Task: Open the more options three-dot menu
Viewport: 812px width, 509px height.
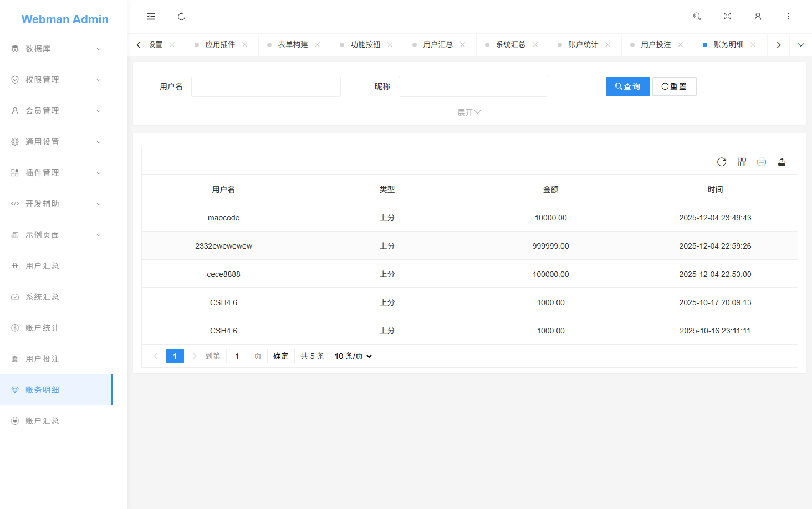Action: (788, 16)
